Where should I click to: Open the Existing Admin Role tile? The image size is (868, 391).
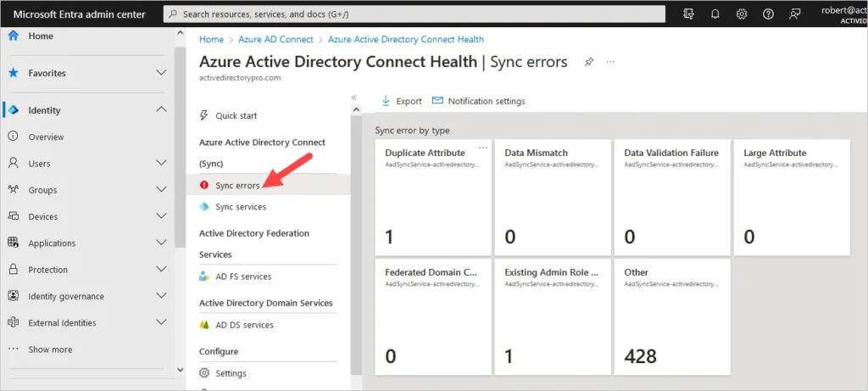[553, 317]
